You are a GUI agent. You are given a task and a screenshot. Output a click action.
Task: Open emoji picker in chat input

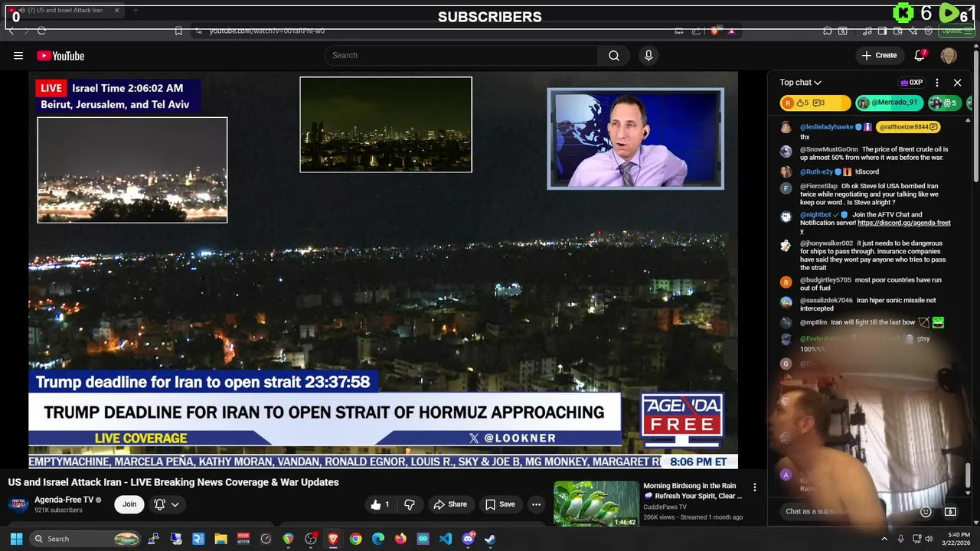pos(926,511)
